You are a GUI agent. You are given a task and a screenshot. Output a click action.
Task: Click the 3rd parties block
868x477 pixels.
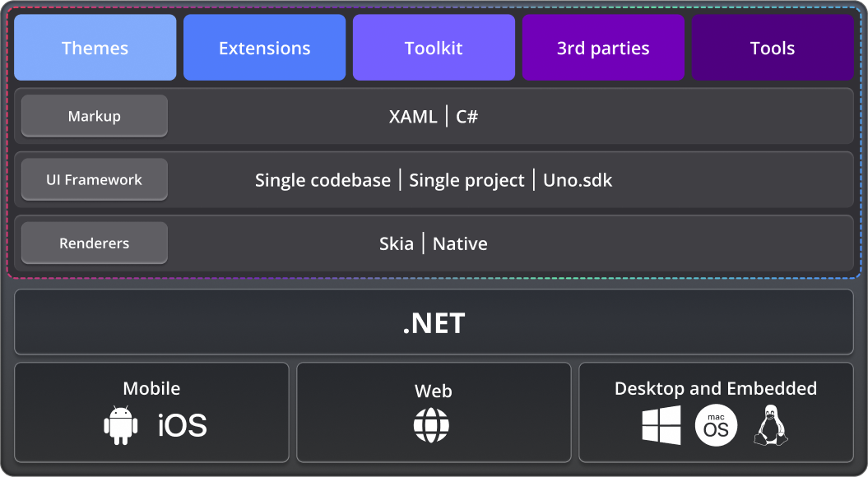[x=603, y=48]
